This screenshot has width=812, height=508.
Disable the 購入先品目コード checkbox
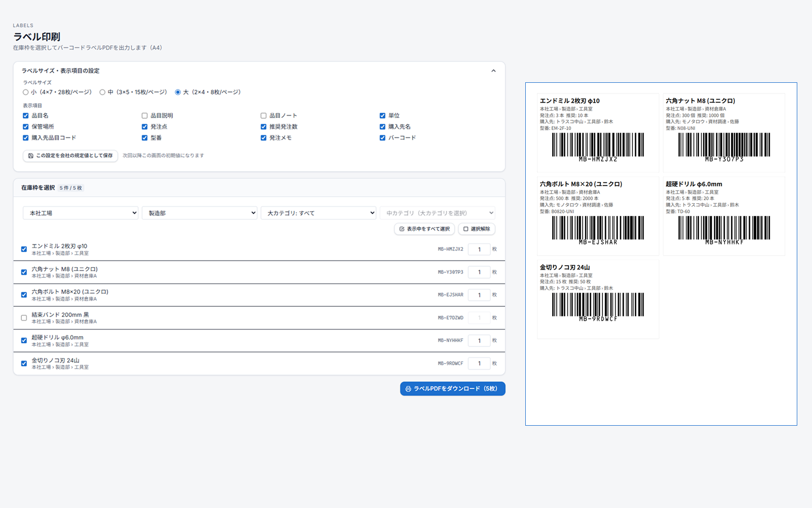tap(26, 138)
